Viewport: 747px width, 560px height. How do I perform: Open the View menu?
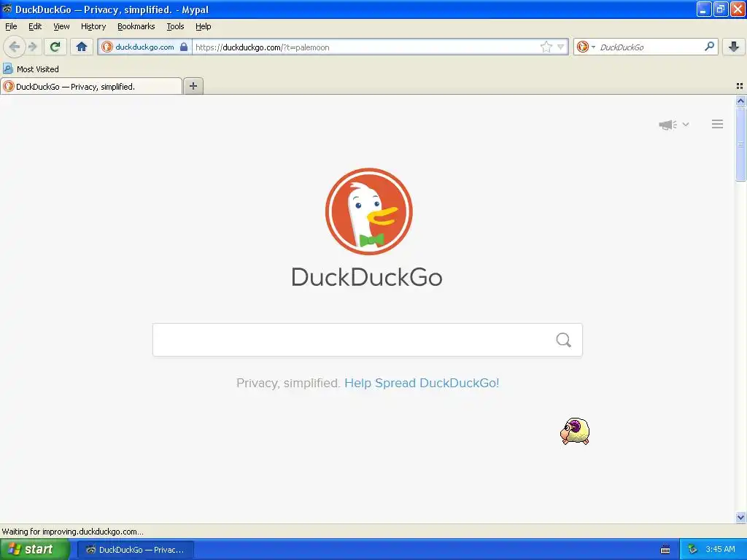[x=61, y=26]
